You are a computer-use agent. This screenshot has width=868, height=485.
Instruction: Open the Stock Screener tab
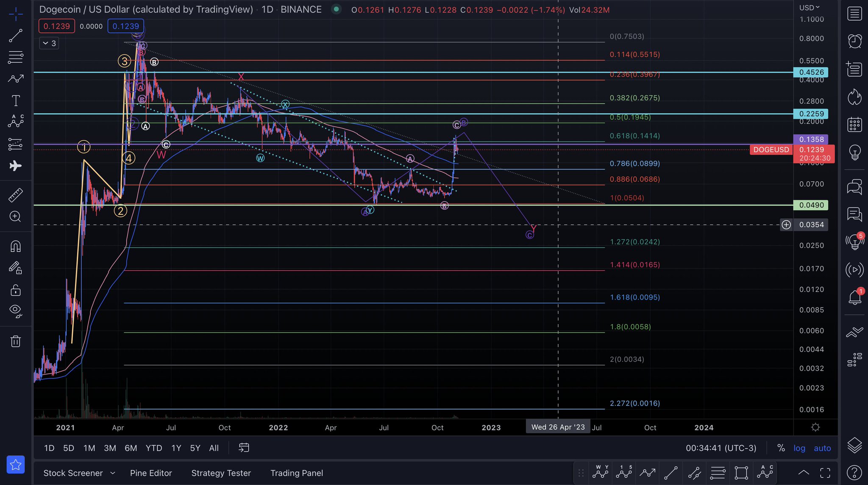click(73, 473)
